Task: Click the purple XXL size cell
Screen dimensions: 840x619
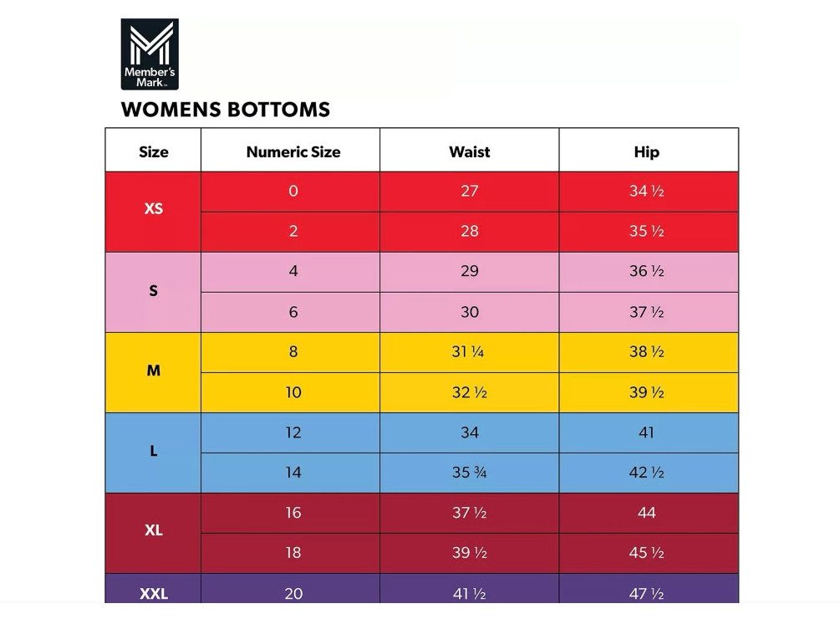Action: pos(153,593)
